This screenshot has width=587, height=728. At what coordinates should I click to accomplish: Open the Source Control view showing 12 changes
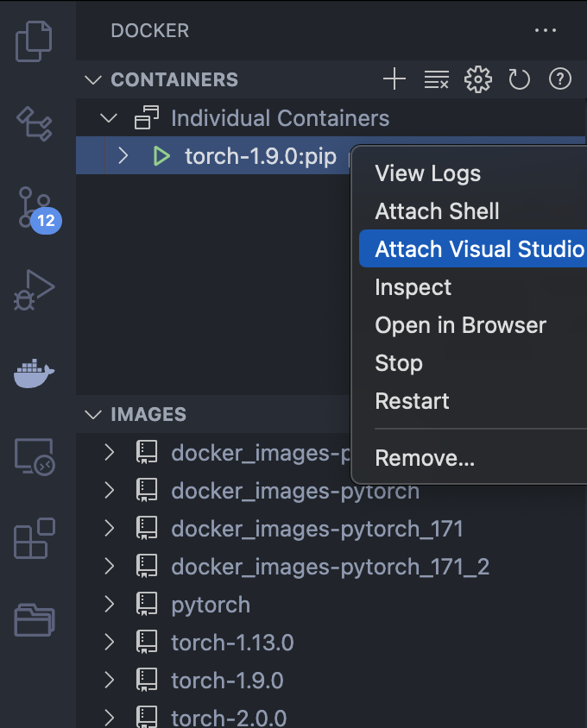pyautogui.click(x=34, y=207)
